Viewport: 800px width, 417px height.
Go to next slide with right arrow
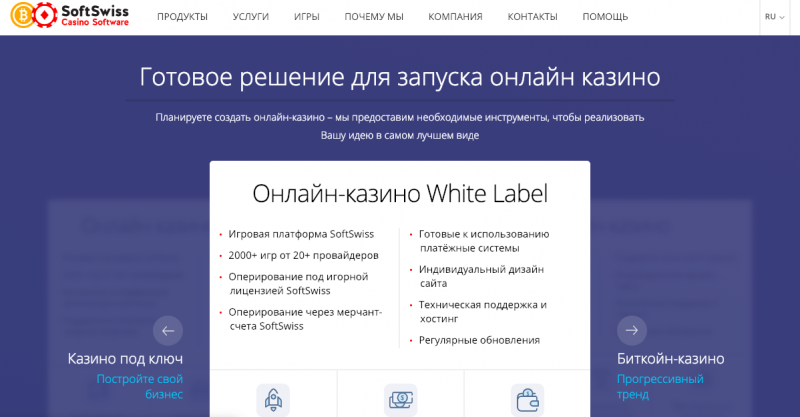click(631, 330)
